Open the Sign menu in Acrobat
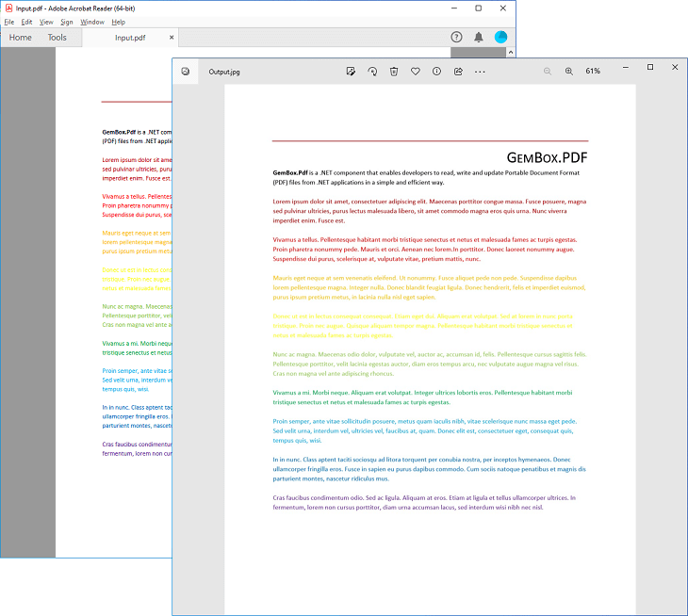Viewport: 688px width, 616px height. pyautogui.click(x=67, y=22)
